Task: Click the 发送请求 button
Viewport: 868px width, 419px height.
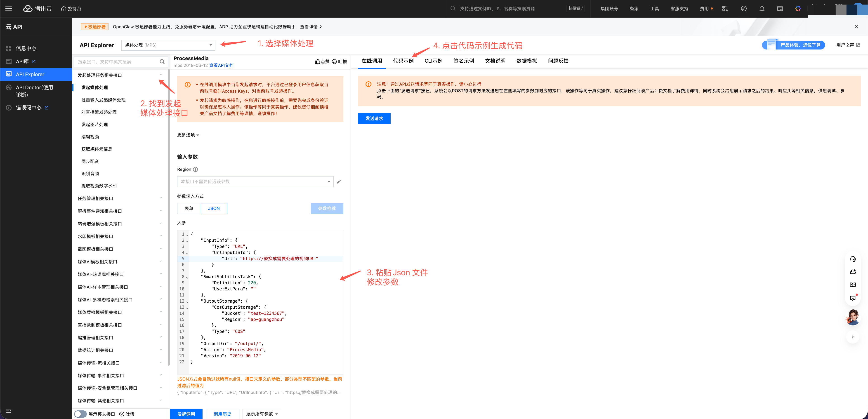Action: (374, 118)
